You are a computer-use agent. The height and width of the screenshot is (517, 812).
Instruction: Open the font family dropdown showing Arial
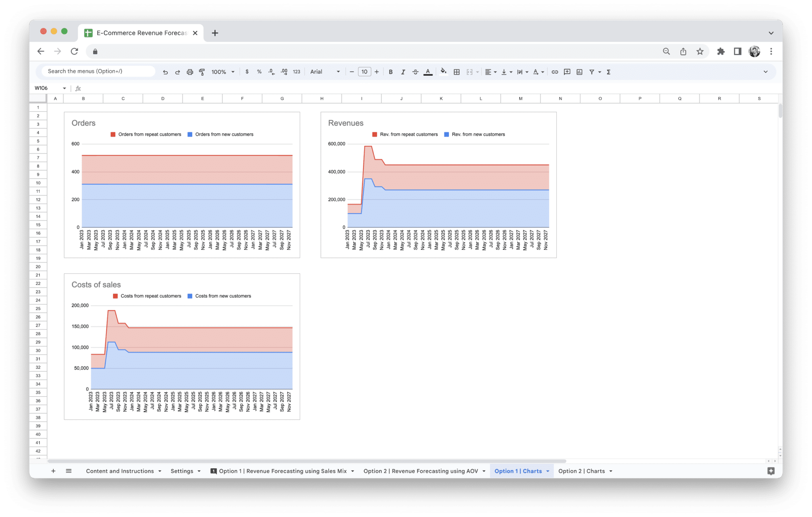coord(324,72)
